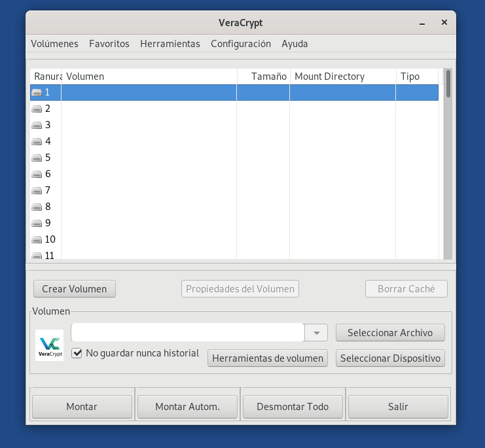Click the drive icon for slot 1

coord(37,92)
